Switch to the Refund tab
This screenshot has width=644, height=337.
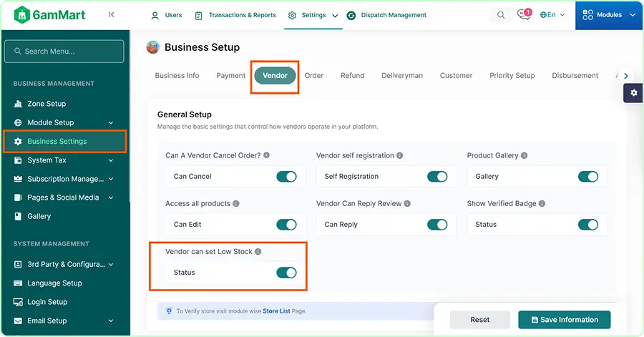pos(352,76)
